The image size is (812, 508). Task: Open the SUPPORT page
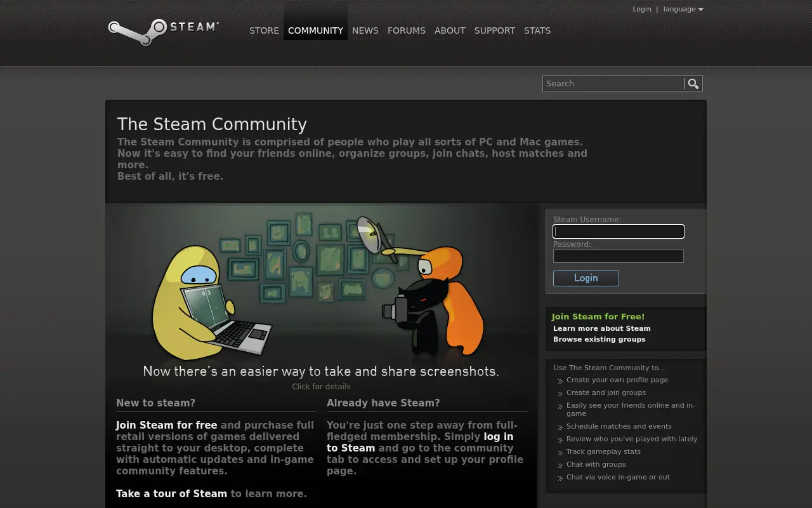click(x=495, y=30)
